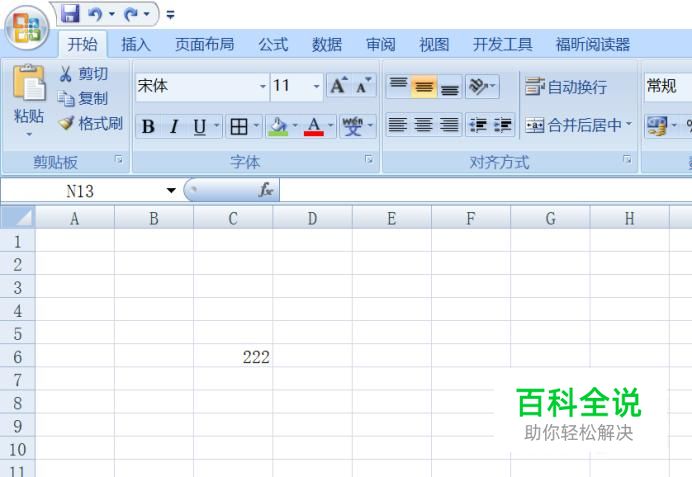Toggle 自动换行 wrap text

tap(566, 87)
